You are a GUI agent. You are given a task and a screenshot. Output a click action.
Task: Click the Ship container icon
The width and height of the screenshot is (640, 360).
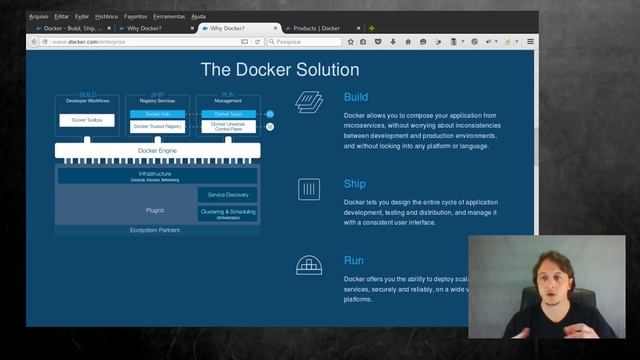point(309,189)
